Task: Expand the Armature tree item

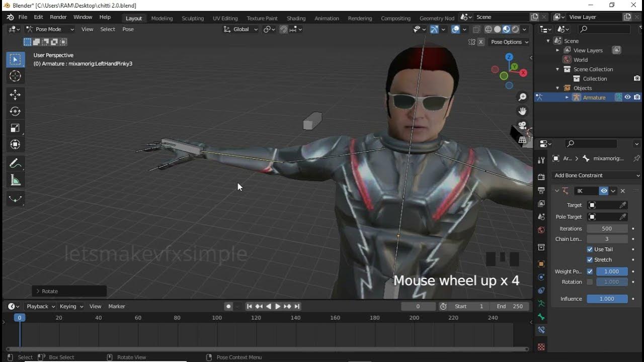Action: [x=567, y=98]
